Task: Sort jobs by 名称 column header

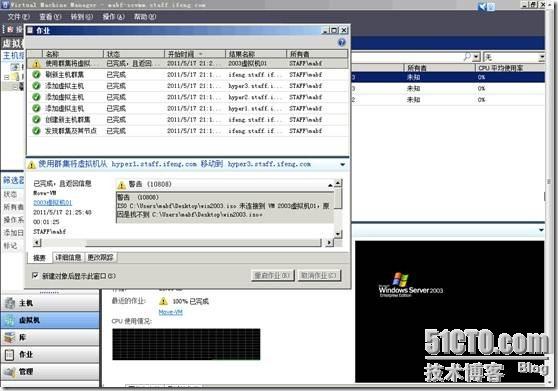Action: pyautogui.click(x=73, y=54)
